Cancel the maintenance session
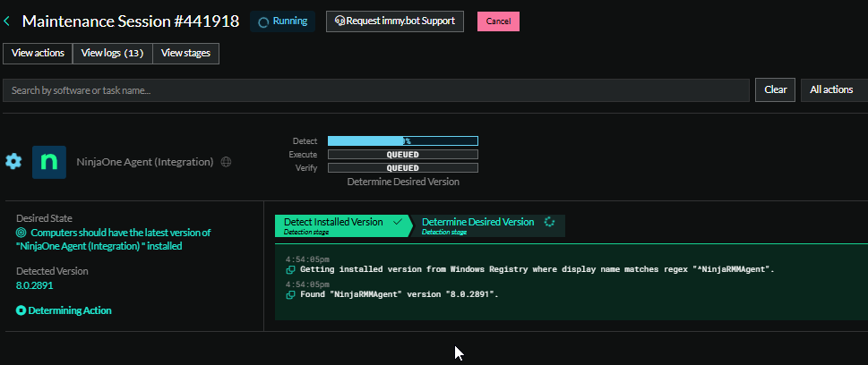 pyautogui.click(x=498, y=21)
